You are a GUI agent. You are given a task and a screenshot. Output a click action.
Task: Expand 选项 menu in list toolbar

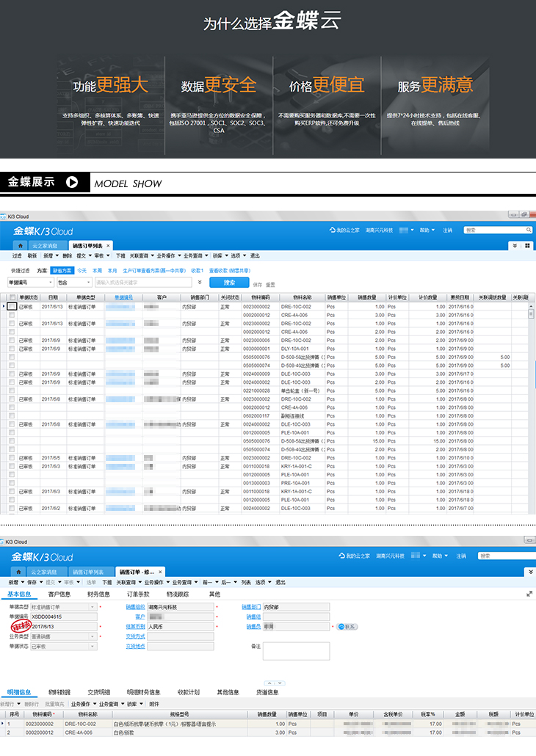pos(239,255)
